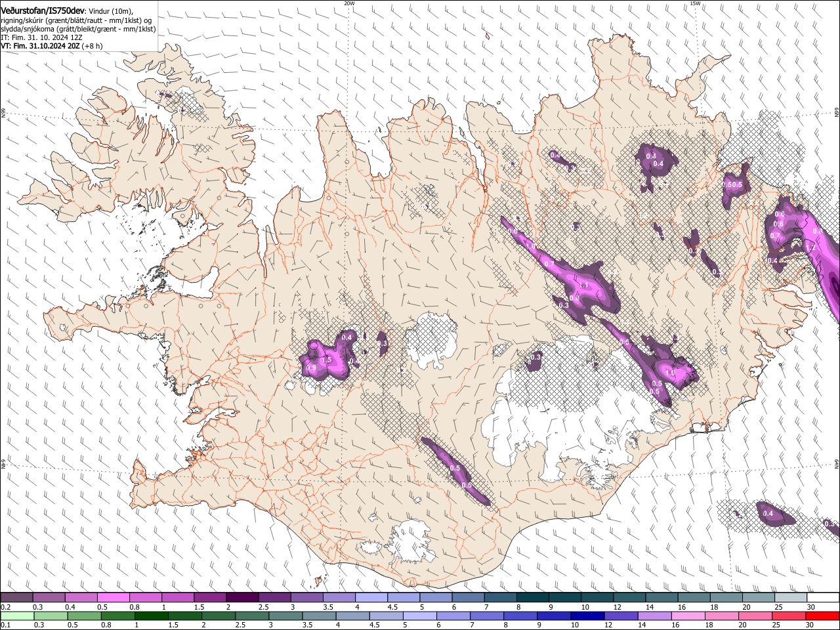Click the dark teal 8–9 snow legend swatch
The image size is (840, 630).
point(533,598)
